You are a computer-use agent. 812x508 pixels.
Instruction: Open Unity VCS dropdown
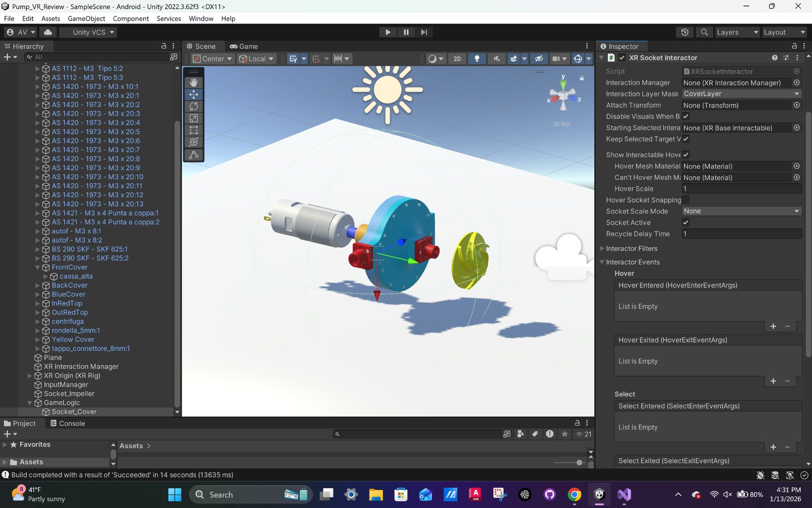tap(88, 32)
